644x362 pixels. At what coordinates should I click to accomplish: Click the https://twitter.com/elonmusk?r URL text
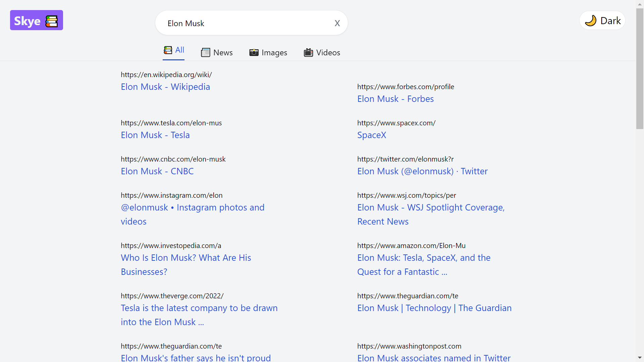[x=405, y=159]
